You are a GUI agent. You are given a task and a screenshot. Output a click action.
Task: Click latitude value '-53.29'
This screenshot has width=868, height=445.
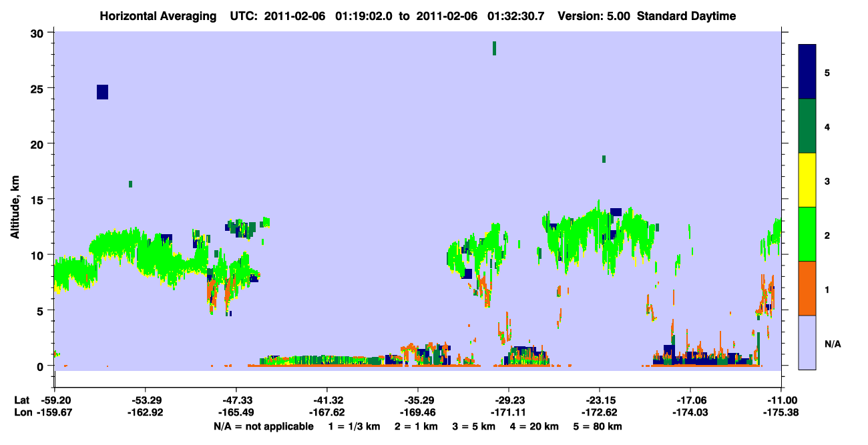click(145, 400)
